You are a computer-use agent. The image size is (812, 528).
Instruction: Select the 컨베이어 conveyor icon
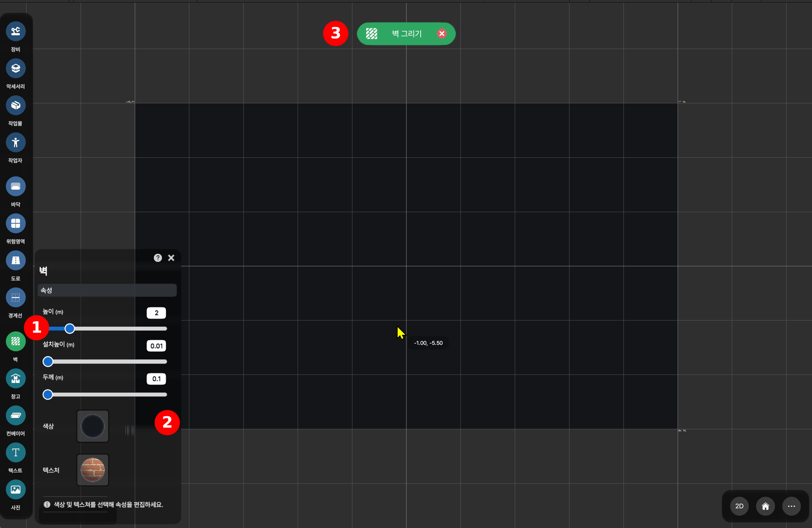coord(16,415)
